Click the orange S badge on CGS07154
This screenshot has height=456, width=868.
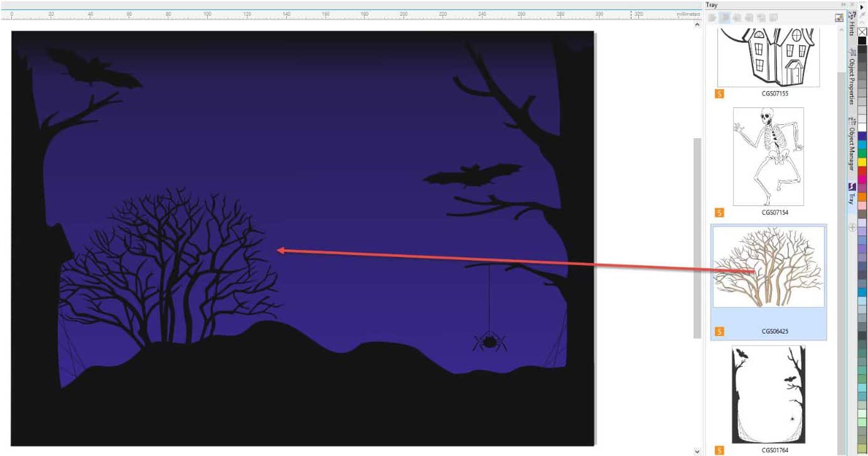[719, 212]
